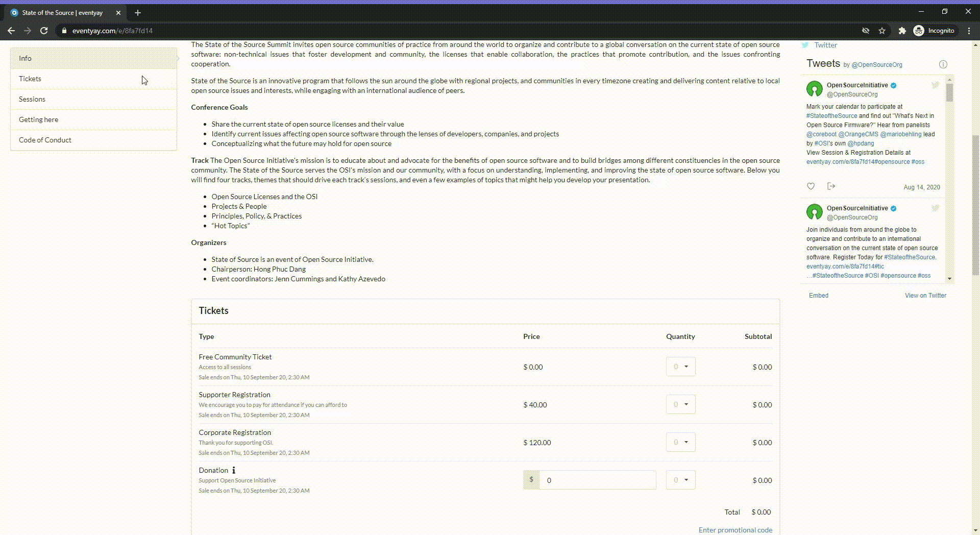Reload the eventyay page

coord(44,31)
